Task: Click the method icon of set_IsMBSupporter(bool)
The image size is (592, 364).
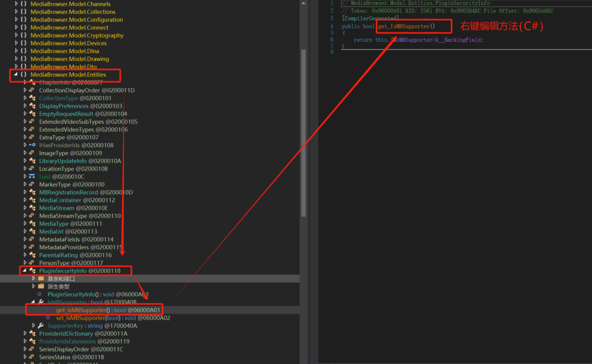Action: (x=49, y=318)
